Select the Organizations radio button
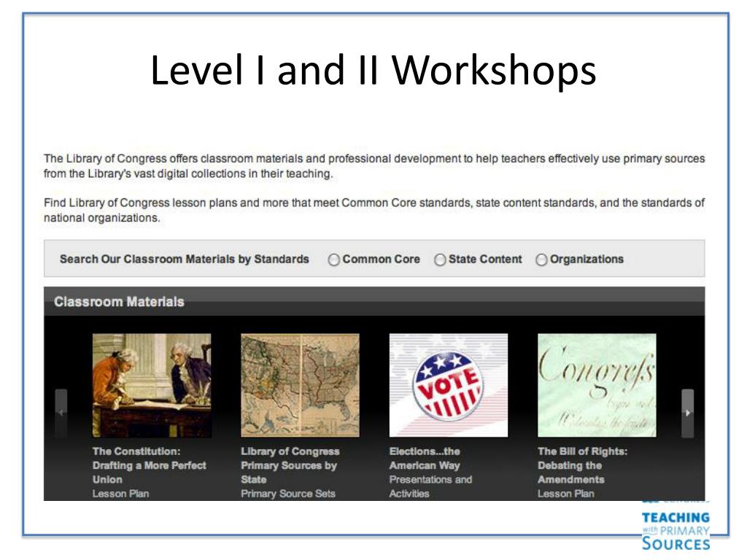 click(x=541, y=260)
